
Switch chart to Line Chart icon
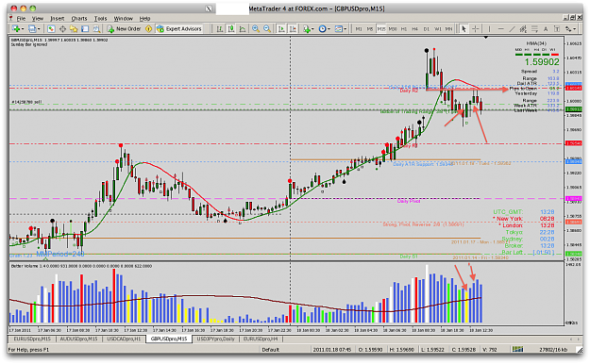click(243, 29)
